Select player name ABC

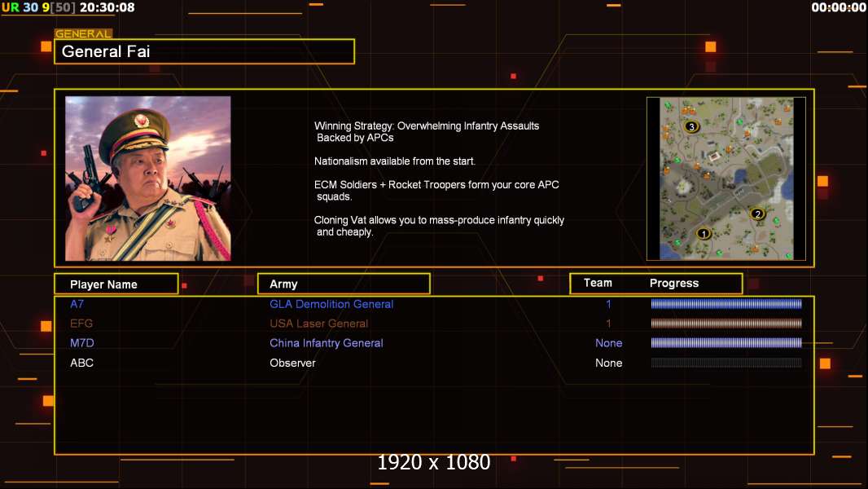[82, 363]
